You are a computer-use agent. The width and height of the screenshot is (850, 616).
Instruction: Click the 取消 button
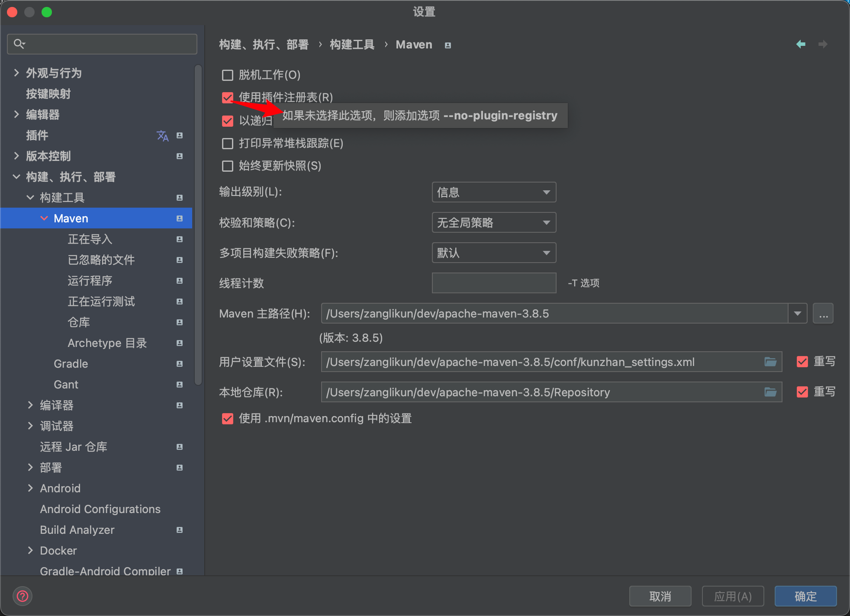click(660, 597)
